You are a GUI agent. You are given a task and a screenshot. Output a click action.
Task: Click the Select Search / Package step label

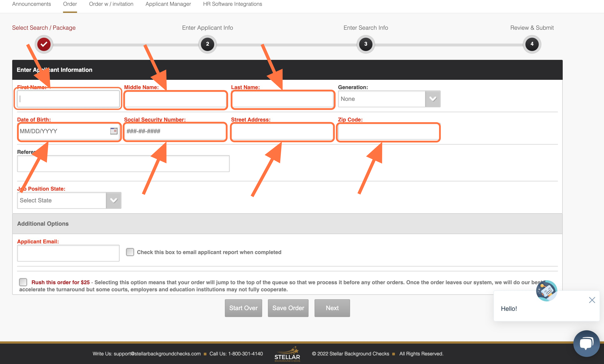click(x=44, y=28)
